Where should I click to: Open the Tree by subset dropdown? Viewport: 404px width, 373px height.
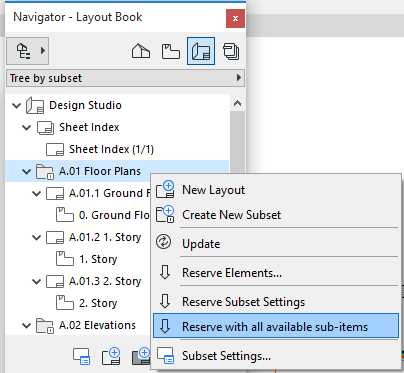click(125, 78)
